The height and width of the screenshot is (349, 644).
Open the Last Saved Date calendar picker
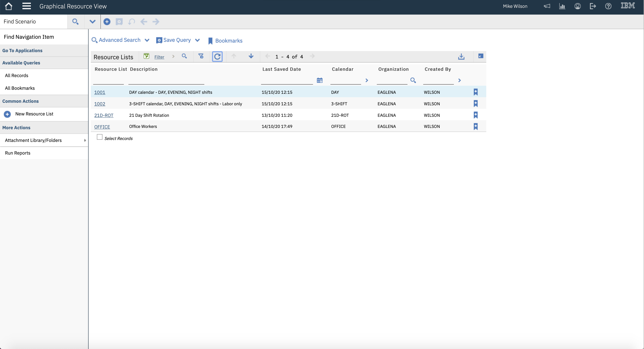(320, 80)
